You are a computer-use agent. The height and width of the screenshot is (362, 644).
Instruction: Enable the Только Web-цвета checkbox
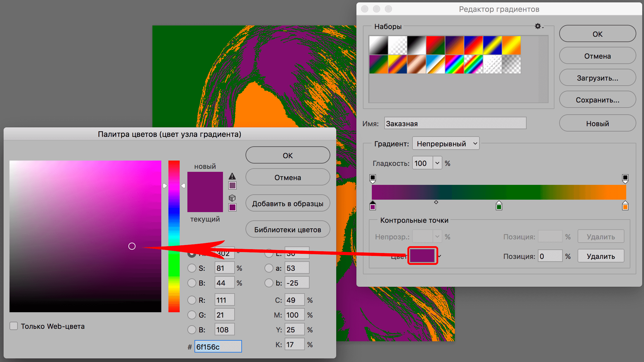point(14,326)
